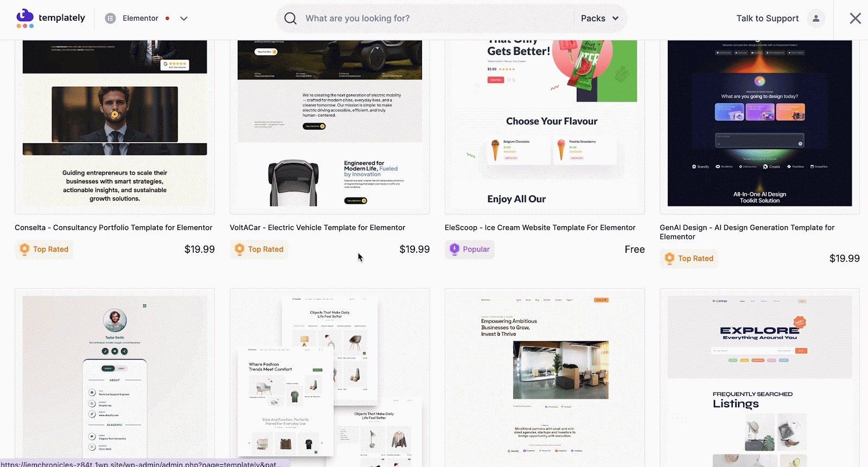The image size is (868, 467).
Task: Click the Top Rated badge under VoltACar
Action: coord(259,250)
